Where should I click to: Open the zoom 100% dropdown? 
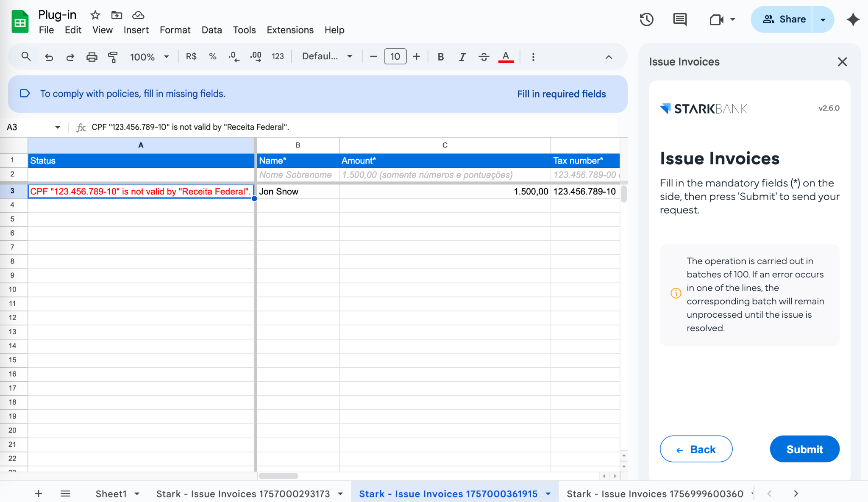[149, 57]
